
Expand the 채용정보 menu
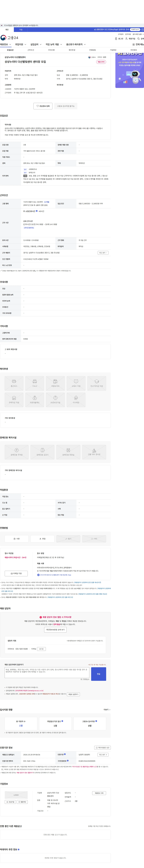click(x=6, y=44)
